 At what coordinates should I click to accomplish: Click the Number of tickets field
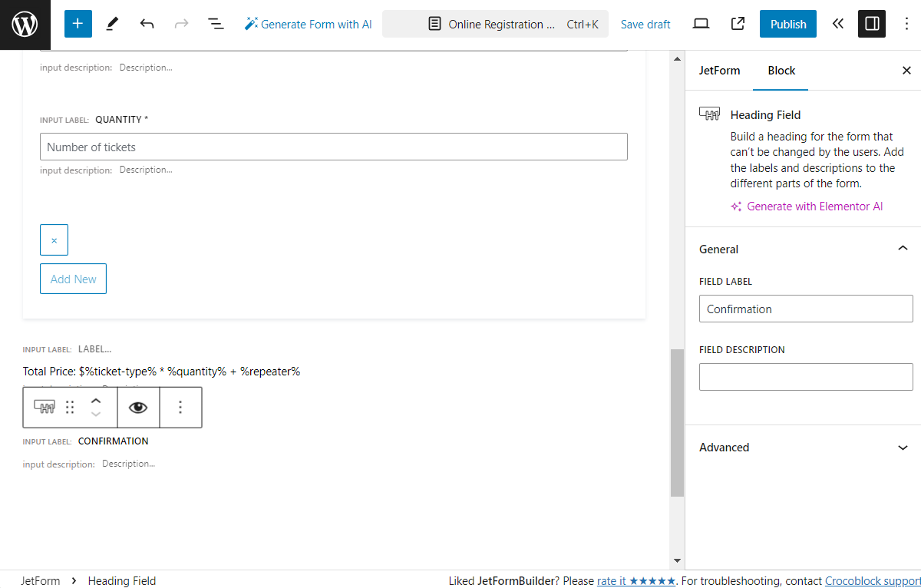[334, 147]
